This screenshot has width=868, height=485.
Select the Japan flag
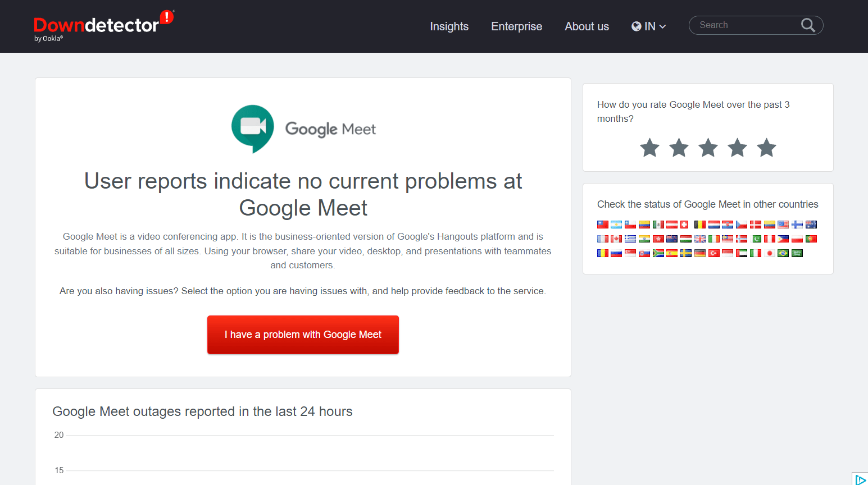(x=770, y=253)
